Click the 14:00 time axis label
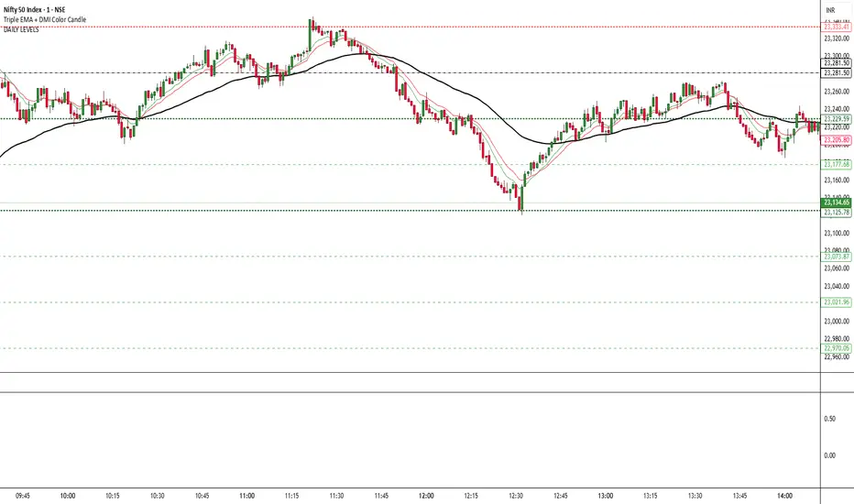Viewport: 854px width, 504px height. coord(785,496)
